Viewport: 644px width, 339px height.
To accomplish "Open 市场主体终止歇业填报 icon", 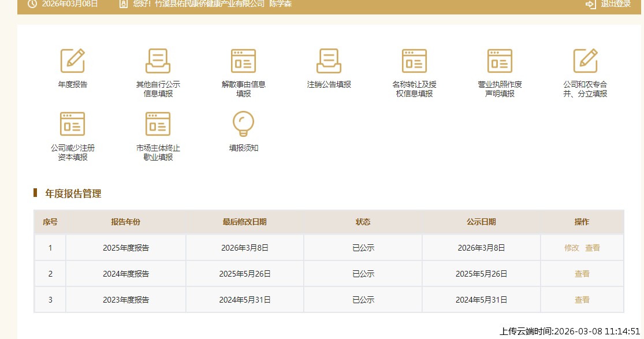I will coord(158,124).
